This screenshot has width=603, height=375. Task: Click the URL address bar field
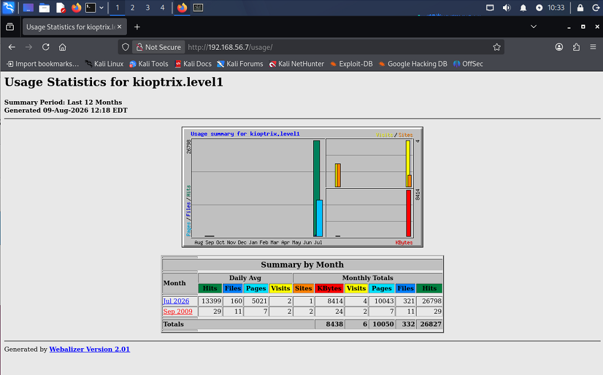point(338,47)
